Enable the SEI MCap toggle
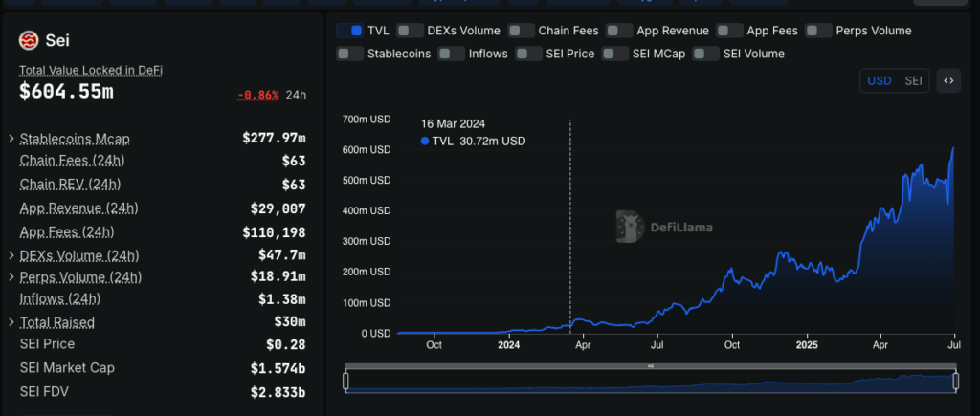Viewport: 980px width, 416px height. pos(615,54)
